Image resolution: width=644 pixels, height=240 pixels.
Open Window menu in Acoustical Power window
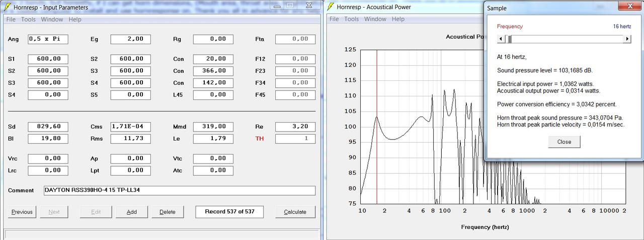375,19
